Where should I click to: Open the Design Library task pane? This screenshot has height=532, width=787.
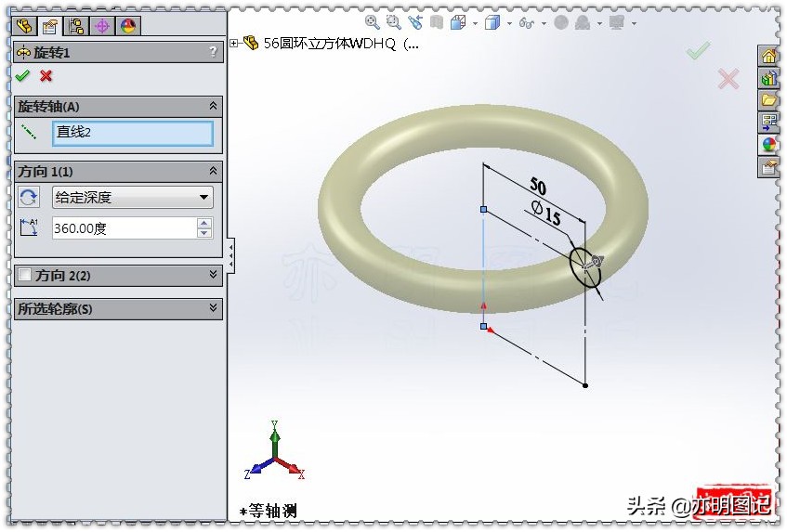point(768,78)
